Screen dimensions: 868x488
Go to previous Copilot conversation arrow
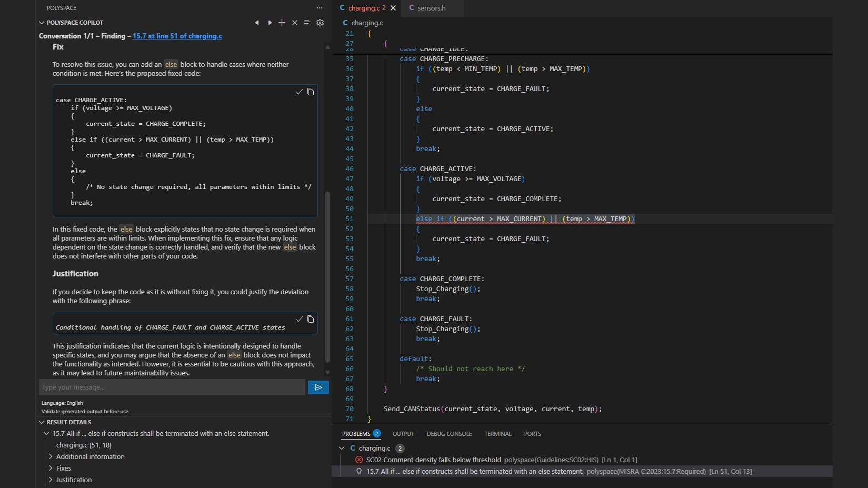(x=257, y=23)
